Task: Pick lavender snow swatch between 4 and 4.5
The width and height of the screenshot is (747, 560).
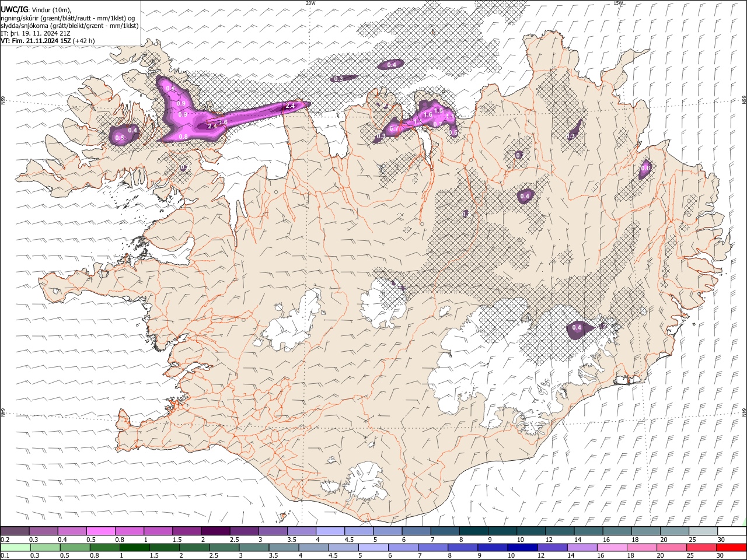Action: [x=330, y=531]
